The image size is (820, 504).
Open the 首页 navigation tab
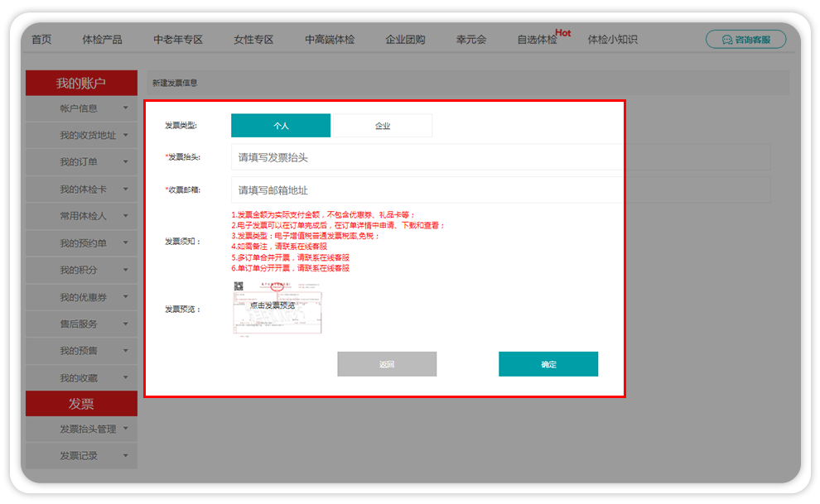coord(41,40)
